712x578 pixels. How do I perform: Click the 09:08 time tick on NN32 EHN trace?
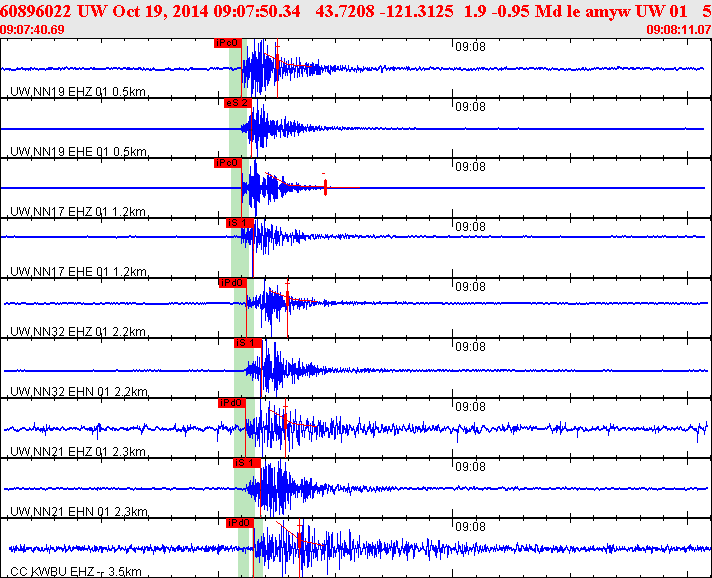click(x=470, y=346)
